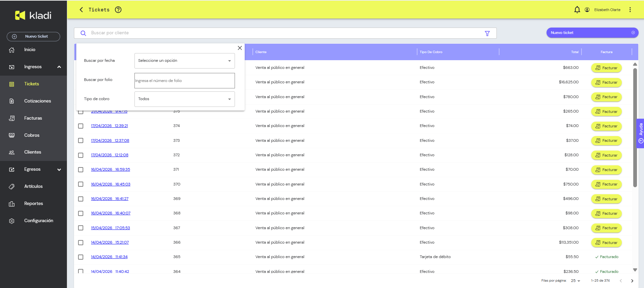Open the user profile avatar icon
Viewport: 644px width, 288px height.
[587, 10]
